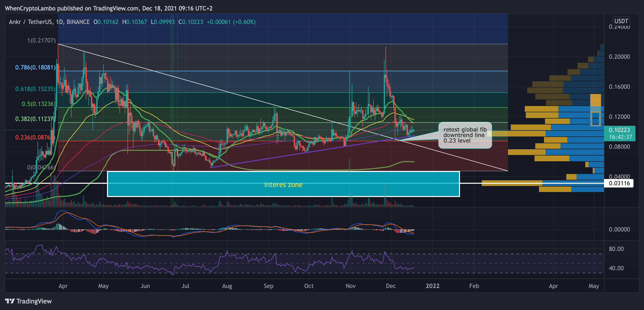Click the 0.03116 horizontal line price label
Image resolution: width=644 pixels, height=310 pixels.
(x=619, y=183)
